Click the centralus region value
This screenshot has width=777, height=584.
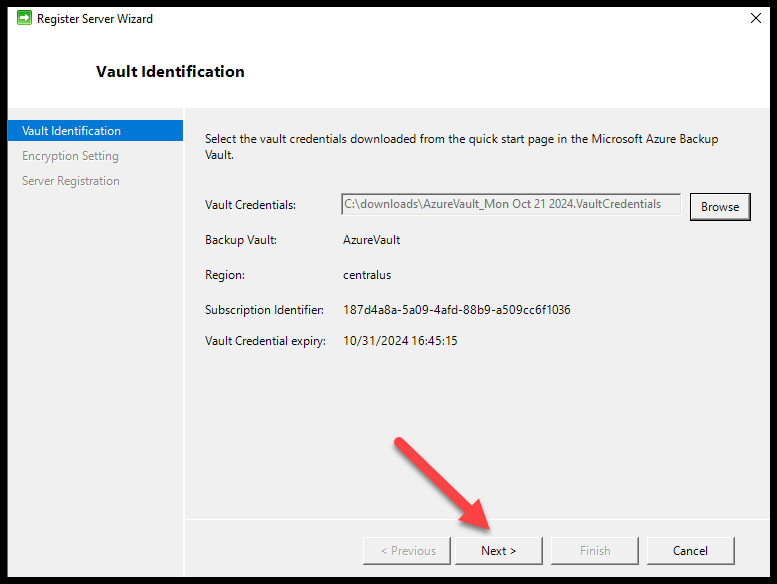[367, 275]
